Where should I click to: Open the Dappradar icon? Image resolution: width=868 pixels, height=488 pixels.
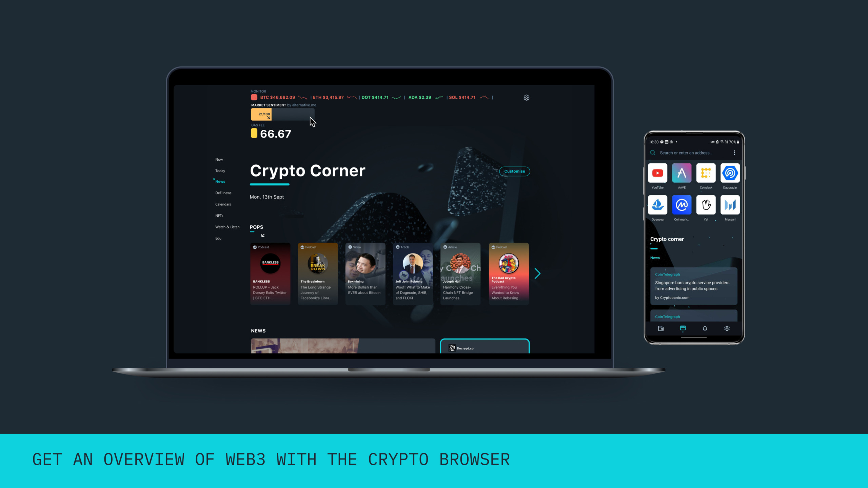click(730, 174)
